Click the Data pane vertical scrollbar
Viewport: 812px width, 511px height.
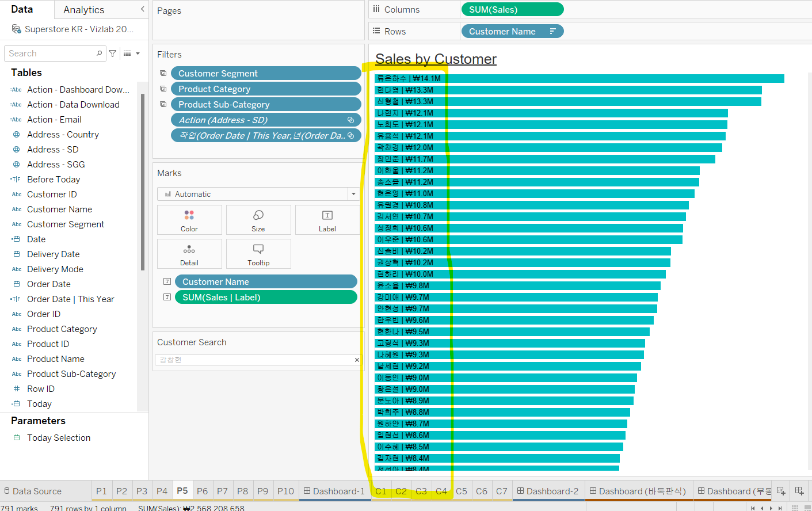click(142, 181)
